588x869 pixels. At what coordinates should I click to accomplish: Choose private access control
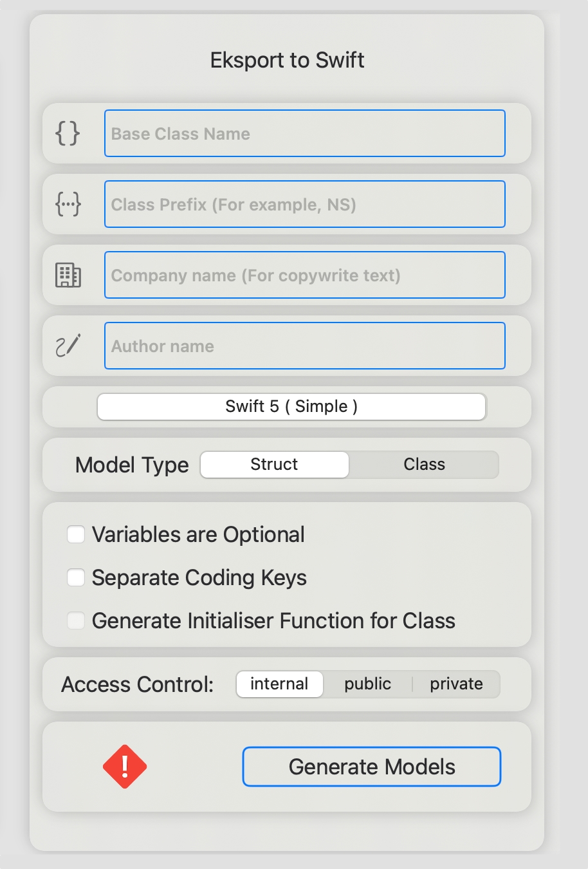(x=456, y=684)
